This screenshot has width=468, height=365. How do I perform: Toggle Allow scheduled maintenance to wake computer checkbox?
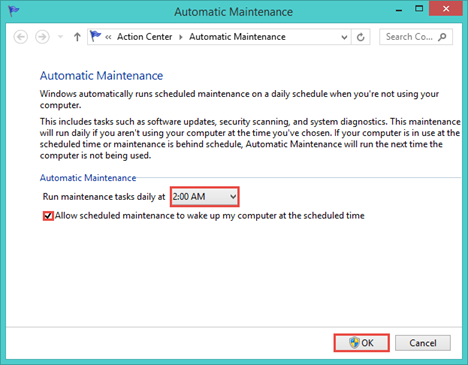[48, 216]
